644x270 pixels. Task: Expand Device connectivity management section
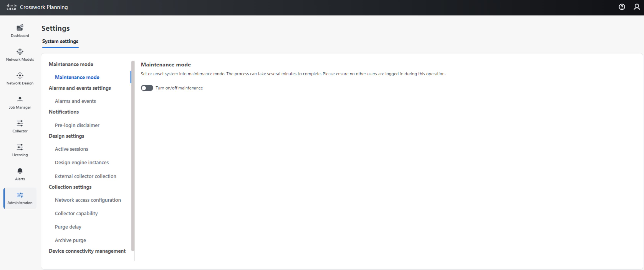click(87, 251)
